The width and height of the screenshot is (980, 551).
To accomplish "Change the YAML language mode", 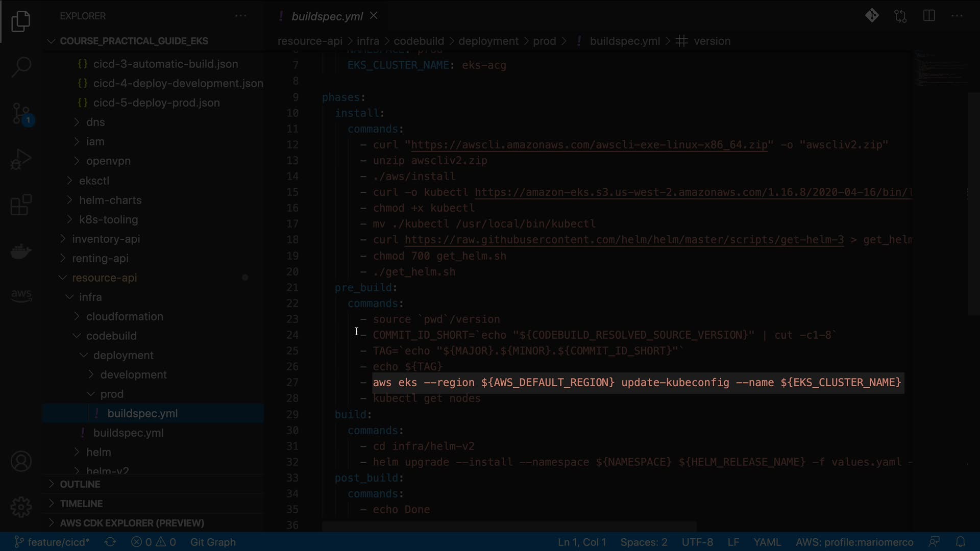I will 767,542.
